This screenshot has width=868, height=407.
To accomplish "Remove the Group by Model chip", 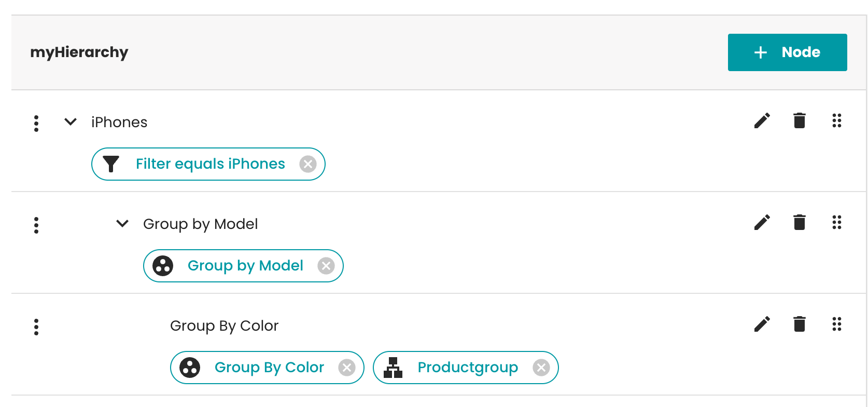I will point(326,266).
